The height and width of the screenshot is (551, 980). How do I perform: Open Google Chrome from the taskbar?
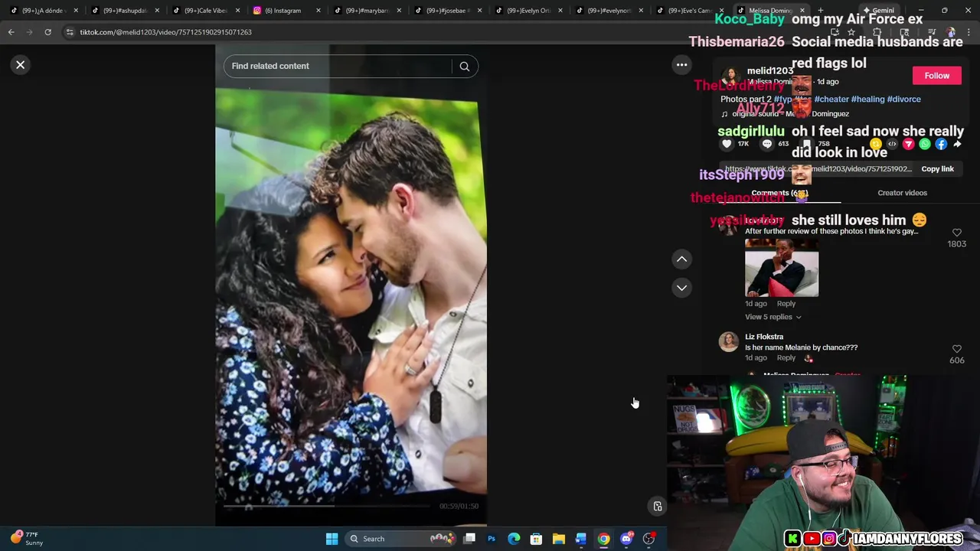point(603,539)
